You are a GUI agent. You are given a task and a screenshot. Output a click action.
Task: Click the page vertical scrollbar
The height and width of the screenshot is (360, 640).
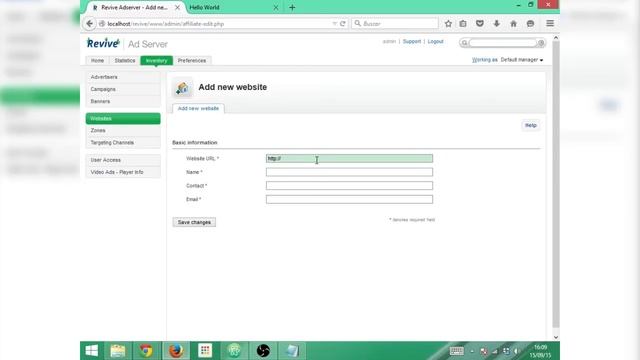coord(556,184)
